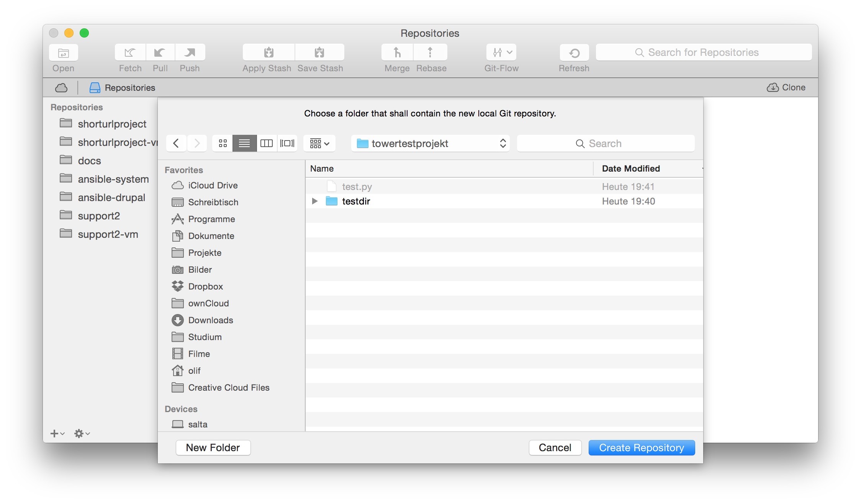
Task: Open the item arrangement dropdown
Action: [319, 144]
